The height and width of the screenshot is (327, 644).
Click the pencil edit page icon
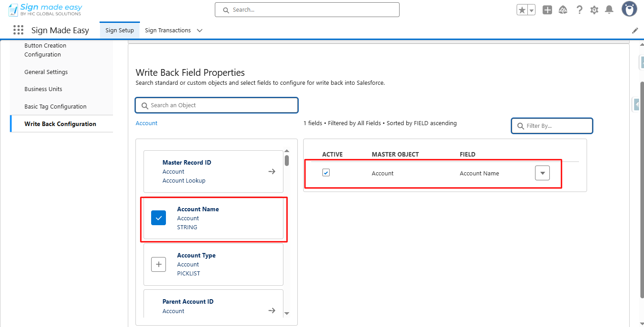point(635,31)
